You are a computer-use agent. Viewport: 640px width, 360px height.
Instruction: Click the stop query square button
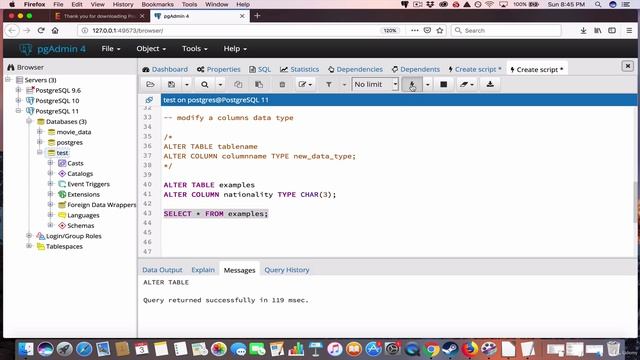pos(443,84)
